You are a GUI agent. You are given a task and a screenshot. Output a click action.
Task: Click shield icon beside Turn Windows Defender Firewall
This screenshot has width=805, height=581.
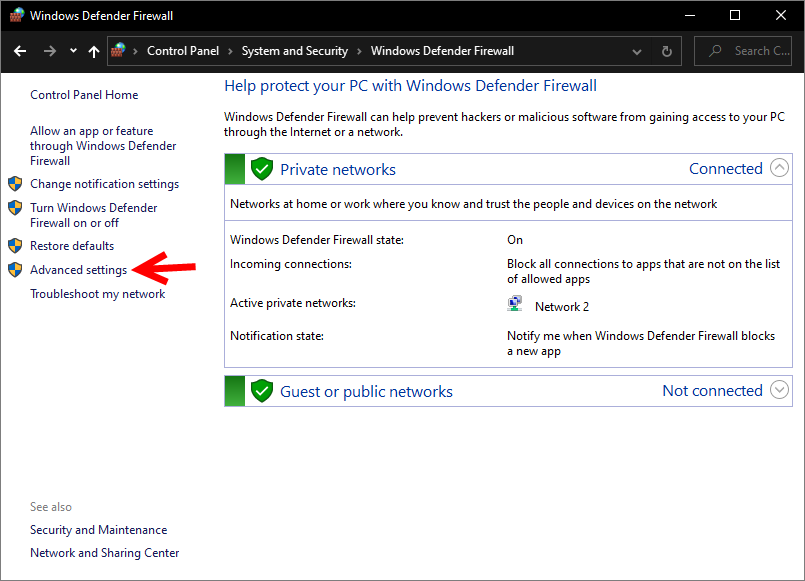pos(15,208)
